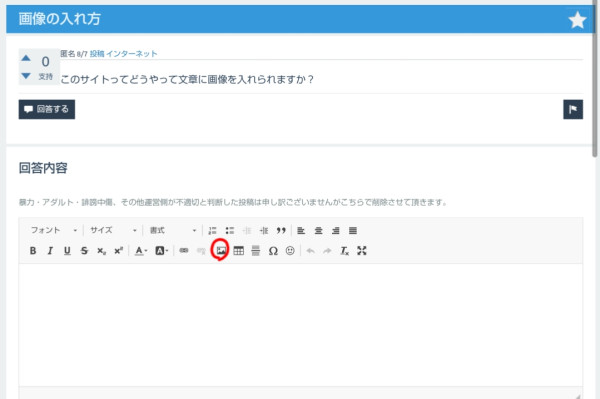Insert a hyperlink with the link icon
The width and height of the screenshot is (600, 399).
click(x=184, y=251)
